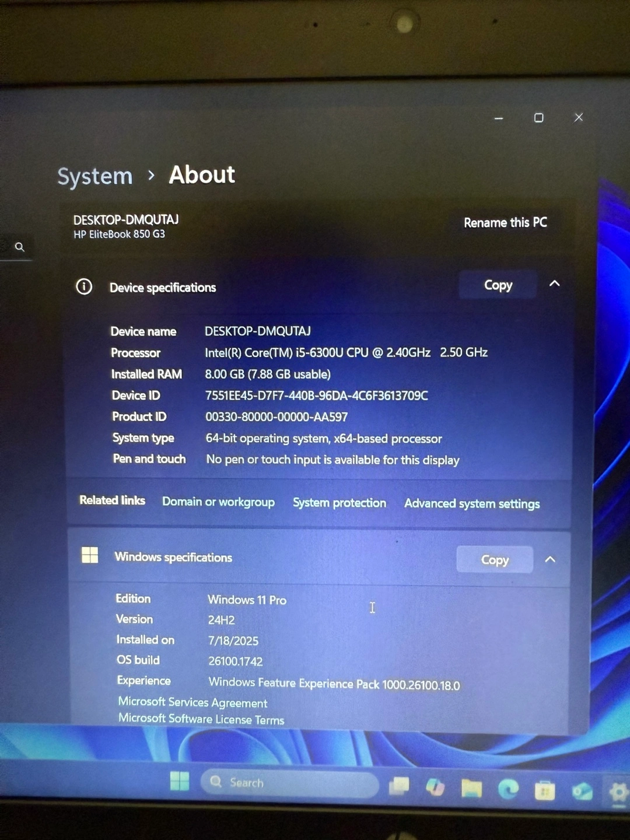630x840 pixels.
Task: Copy the Windows specifications
Action: 495,560
